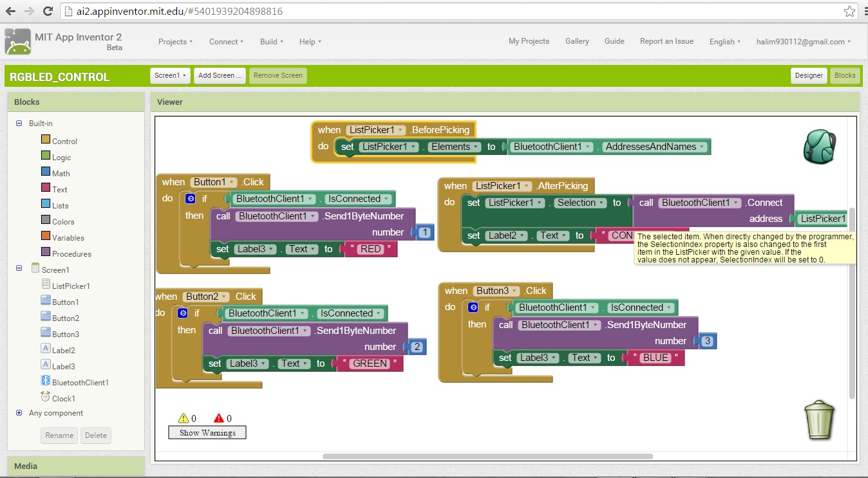The image size is (868, 478).
Task: Open the Help menu
Action: [310, 42]
